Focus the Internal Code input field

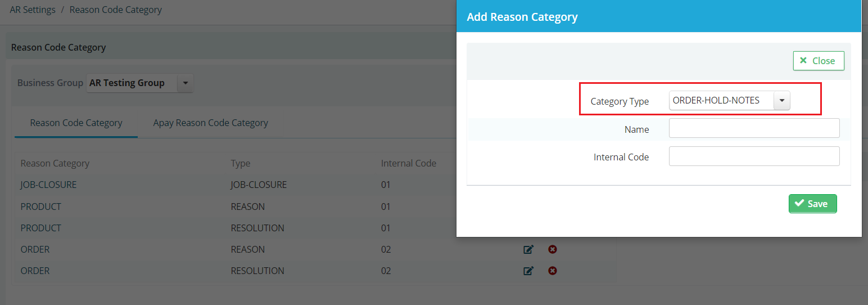754,156
